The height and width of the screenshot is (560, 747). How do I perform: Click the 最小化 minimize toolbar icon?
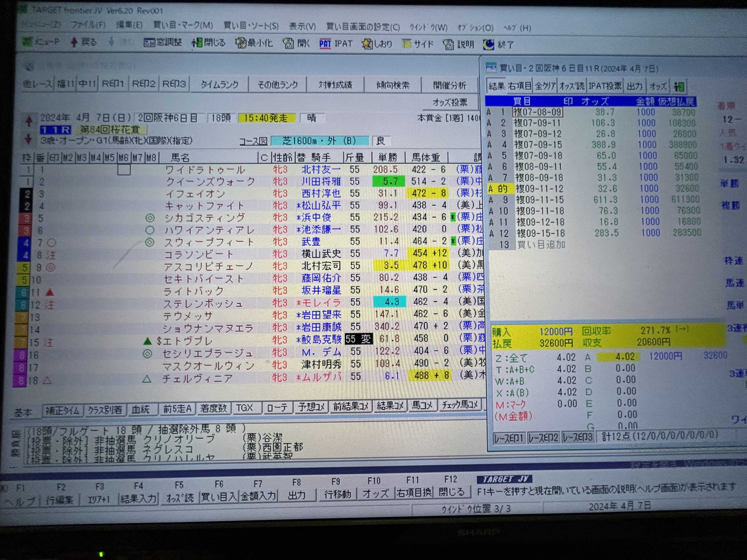[x=241, y=43]
